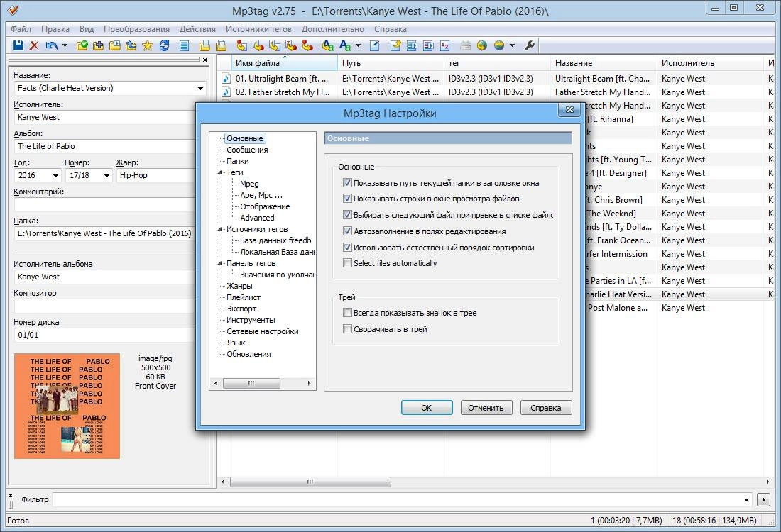Image resolution: width=781 pixels, height=532 pixels.
Task: Collapse the Источники тегов tree node
Action: (219, 229)
